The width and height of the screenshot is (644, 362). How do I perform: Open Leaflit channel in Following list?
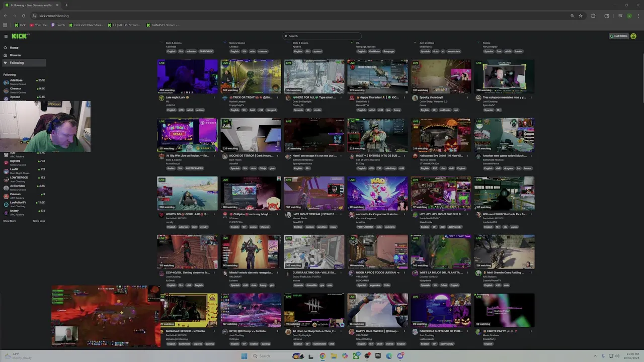coord(24,170)
